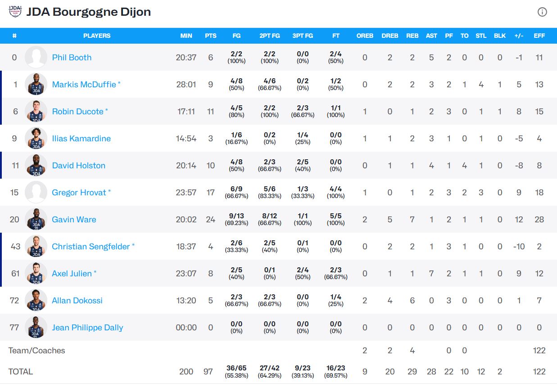This screenshot has width=557, height=392.
Task: Open Robin Ducote's headshot image
Action: 36,112
